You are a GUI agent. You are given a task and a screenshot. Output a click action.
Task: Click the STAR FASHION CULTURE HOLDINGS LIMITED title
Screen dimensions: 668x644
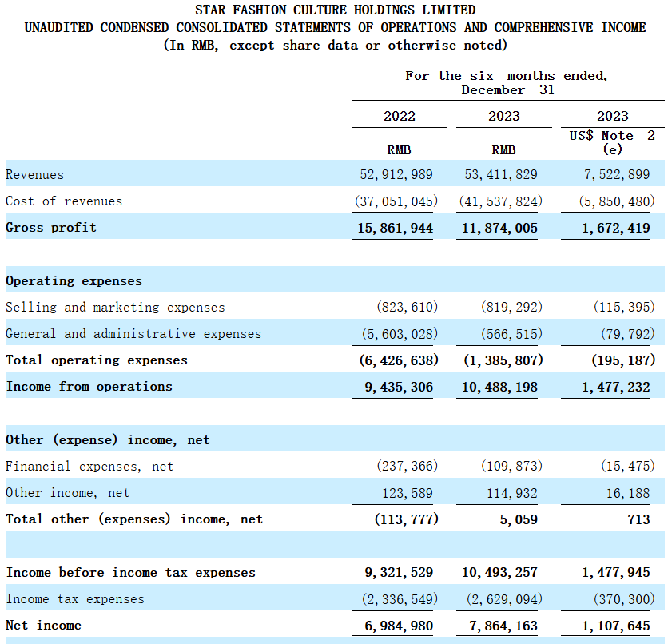(x=336, y=10)
